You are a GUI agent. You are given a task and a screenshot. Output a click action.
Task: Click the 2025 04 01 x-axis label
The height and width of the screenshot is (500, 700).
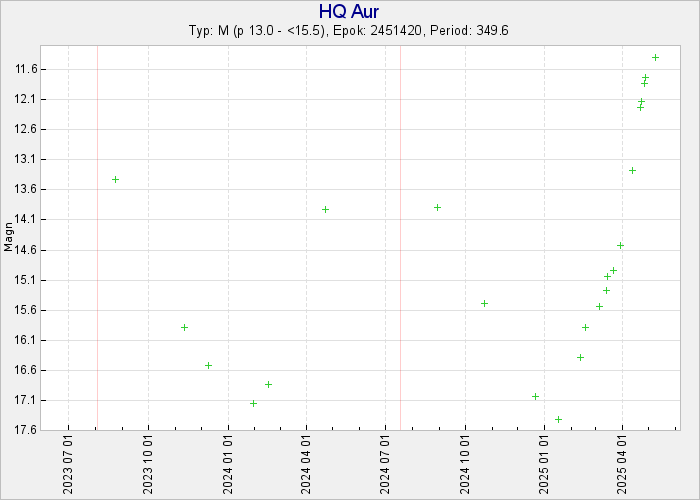click(x=623, y=467)
